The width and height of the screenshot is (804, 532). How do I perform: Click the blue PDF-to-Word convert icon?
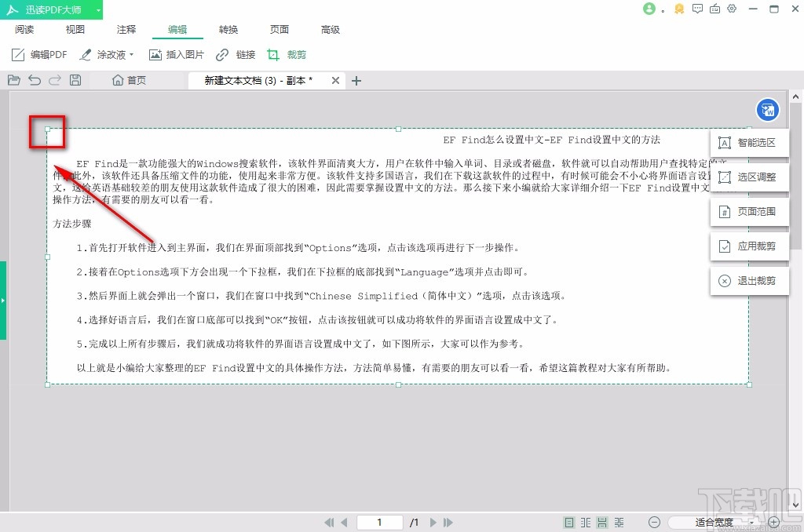pos(768,110)
